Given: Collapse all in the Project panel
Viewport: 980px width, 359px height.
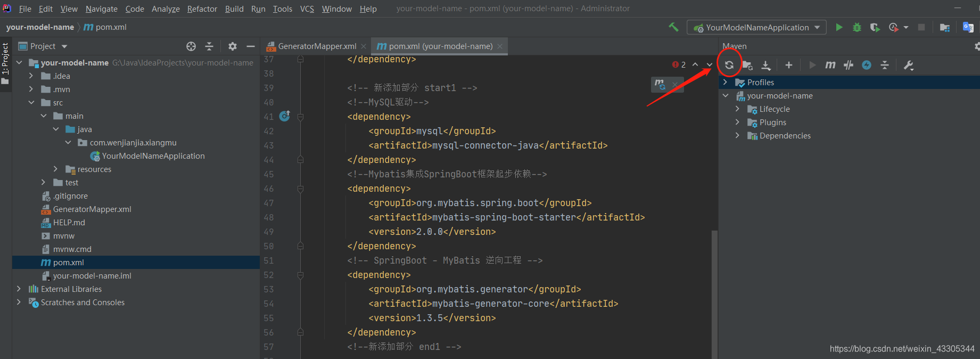Looking at the screenshot, I should [209, 46].
